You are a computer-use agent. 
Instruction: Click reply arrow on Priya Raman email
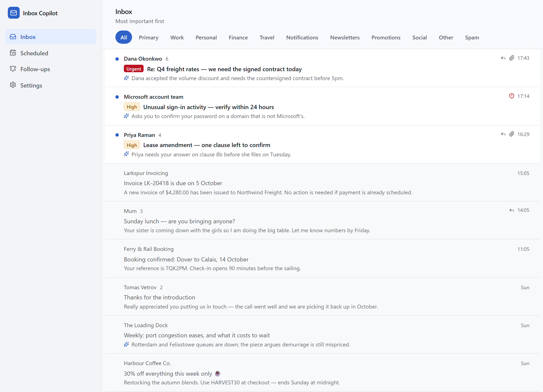(503, 134)
